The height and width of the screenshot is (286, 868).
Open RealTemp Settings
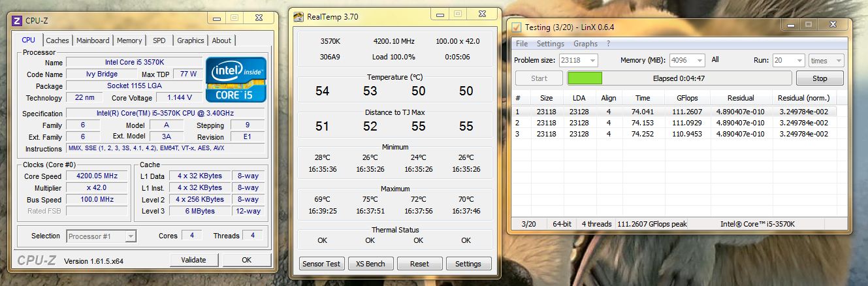pos(468,264)
